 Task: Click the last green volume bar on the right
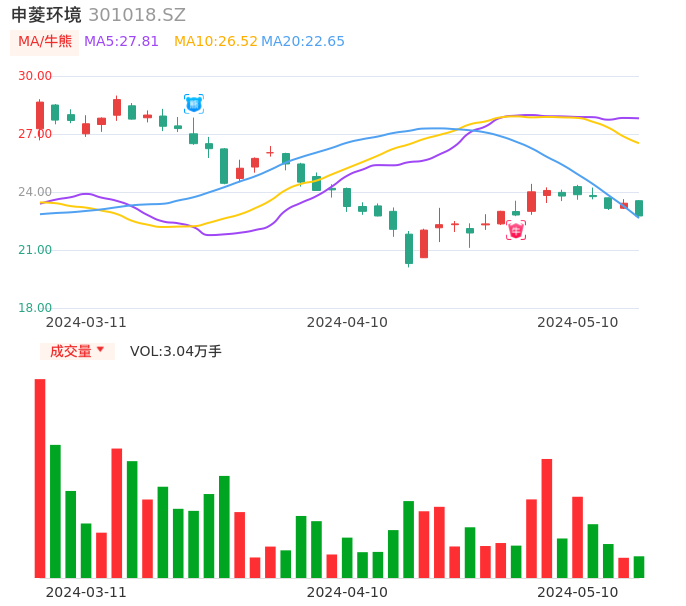click(639, 567)
